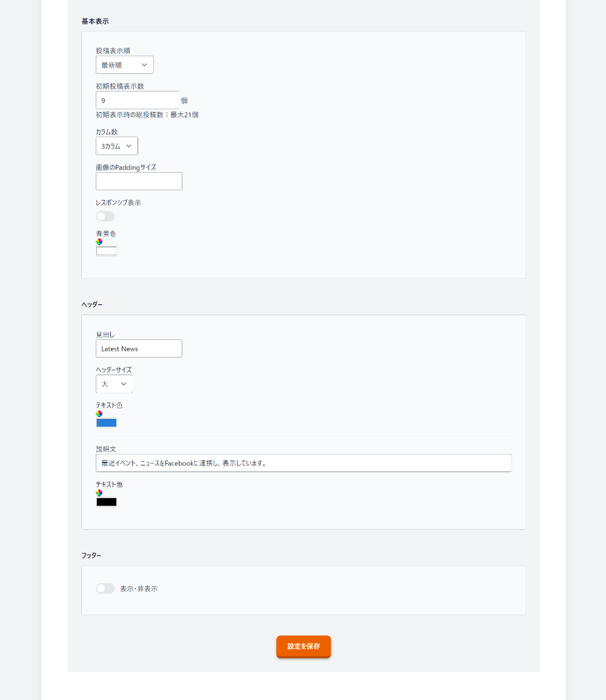
Task: Open the description テキスト色 picker icon
Action: coord(99,493)
